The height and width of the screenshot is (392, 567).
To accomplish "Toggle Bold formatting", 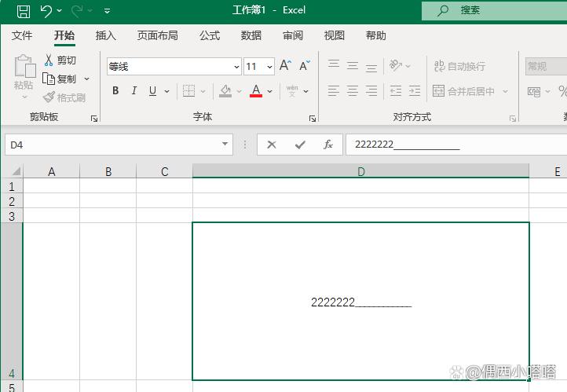I will tap(115, 91).
